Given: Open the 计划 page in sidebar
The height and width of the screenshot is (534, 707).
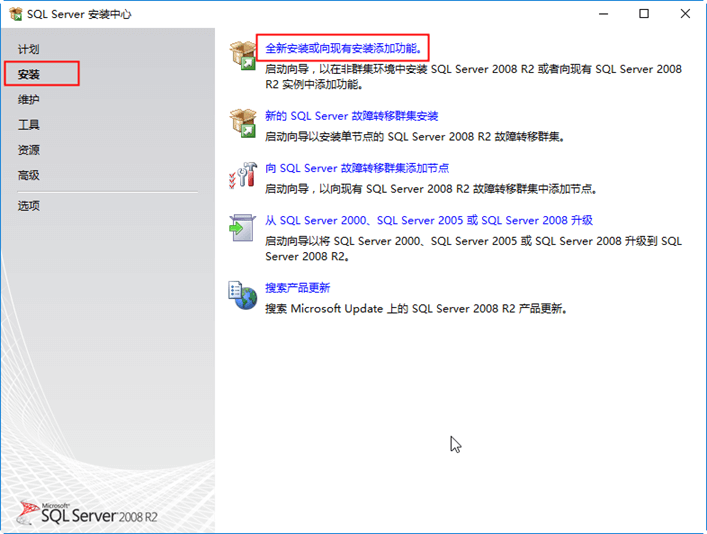Looking at the screenshot, I should (x=28, y=49).
